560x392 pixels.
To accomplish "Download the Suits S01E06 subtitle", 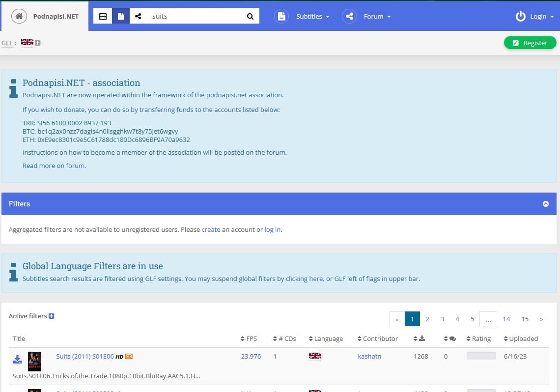I will [17, 359].
